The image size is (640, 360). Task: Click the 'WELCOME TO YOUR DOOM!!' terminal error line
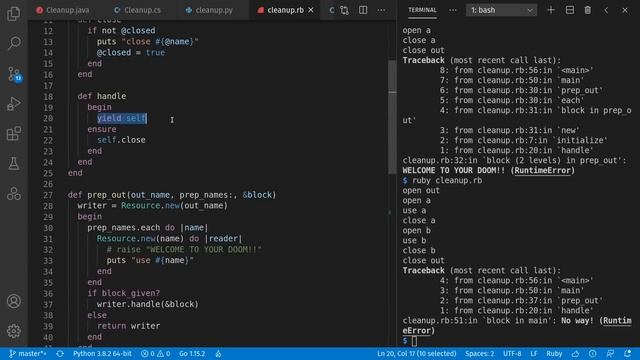[x=489, y=171]
